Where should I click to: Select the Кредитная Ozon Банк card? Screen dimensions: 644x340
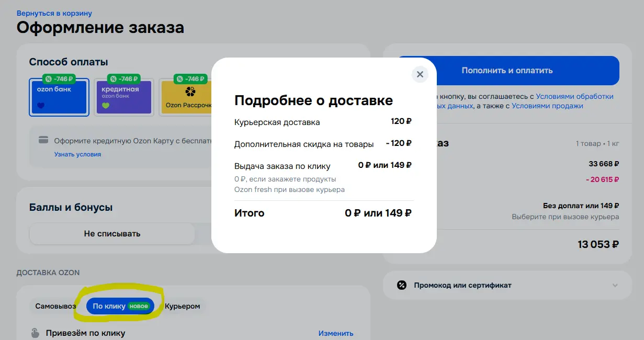tap(123, 97)
